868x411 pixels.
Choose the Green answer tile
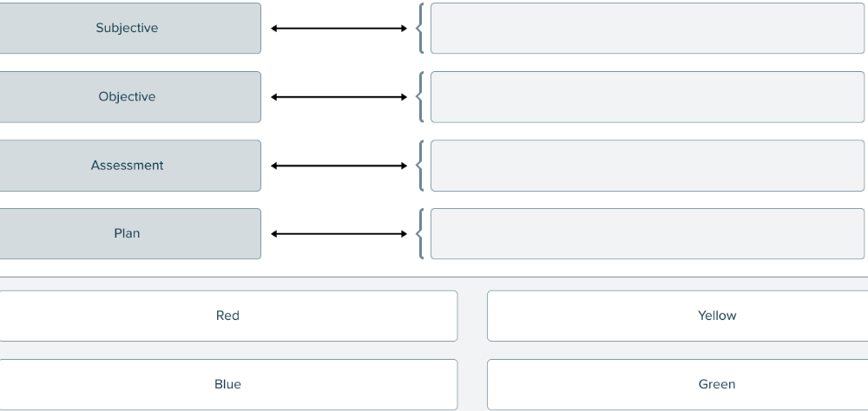click(677, 384)
